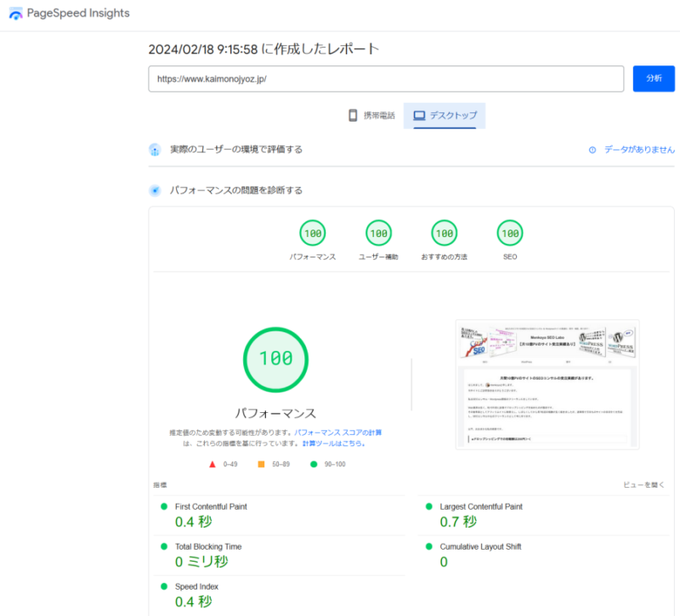Screen dimensions: 680x616
Task: Focus the URL input field
Action: [386, 79]
